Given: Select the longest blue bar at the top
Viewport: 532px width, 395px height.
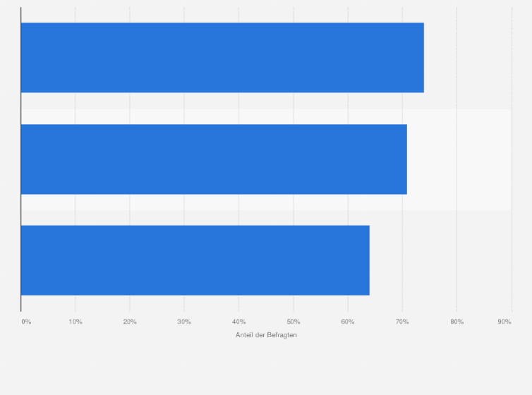Looking at the screenshot, I should (x=222, y=58).
